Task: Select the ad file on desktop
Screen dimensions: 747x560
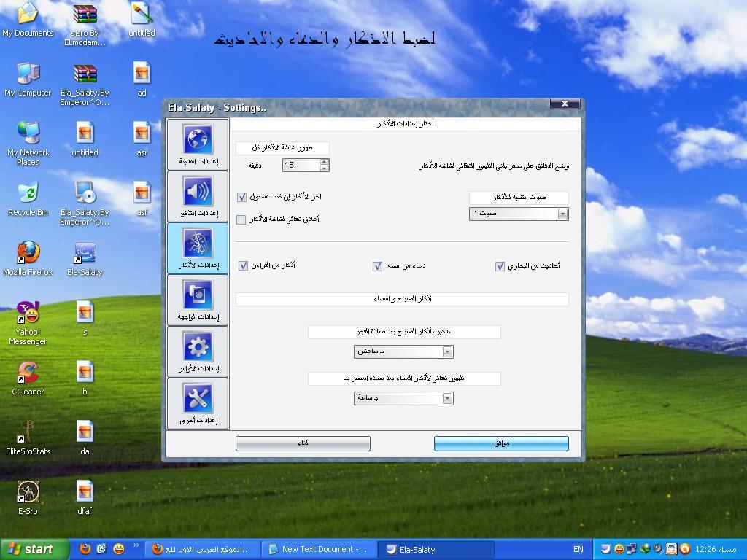Action: [x=142, y=80]
